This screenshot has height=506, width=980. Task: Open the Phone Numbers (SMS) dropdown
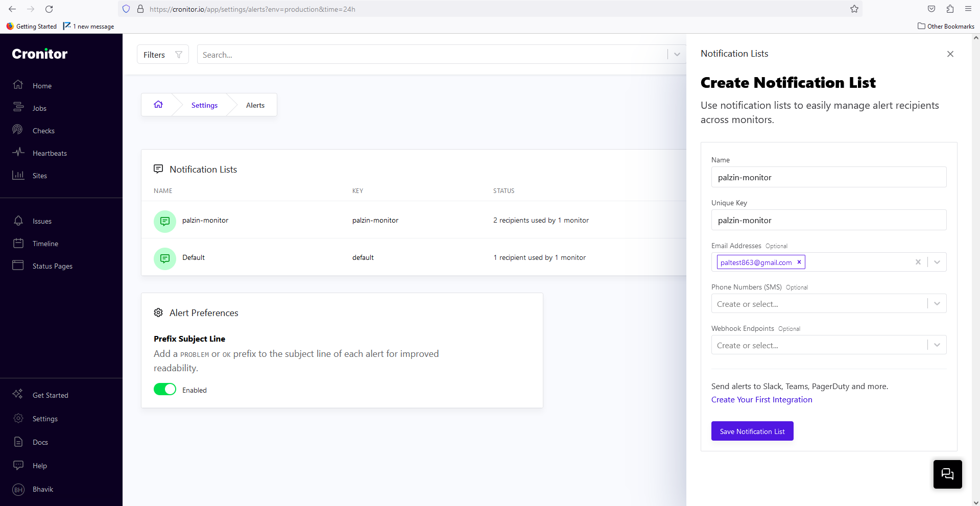(829, 303)
